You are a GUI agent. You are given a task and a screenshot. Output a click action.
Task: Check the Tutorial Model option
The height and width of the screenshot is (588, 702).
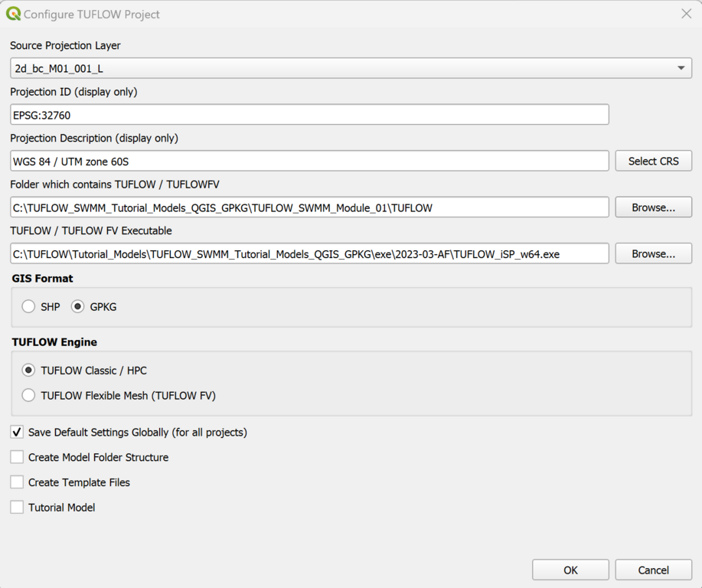(17, 508)
